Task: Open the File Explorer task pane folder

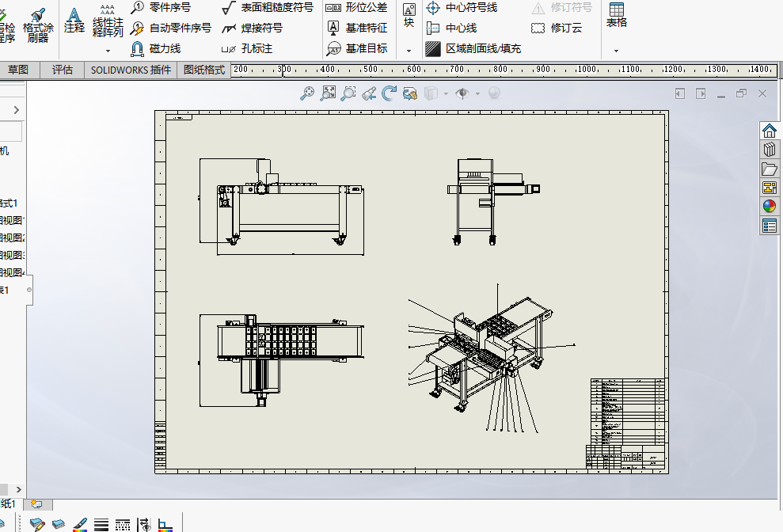Action: [770, 169]
